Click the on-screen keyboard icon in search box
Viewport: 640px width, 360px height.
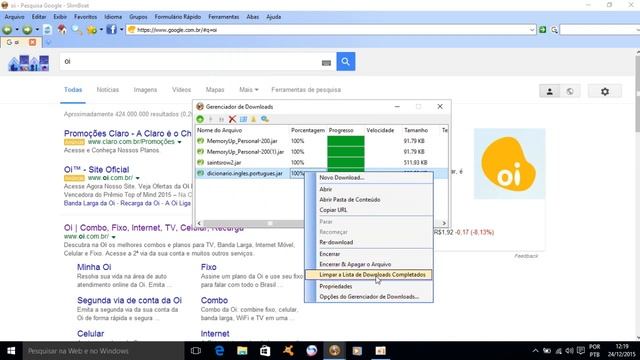point(326,63)
